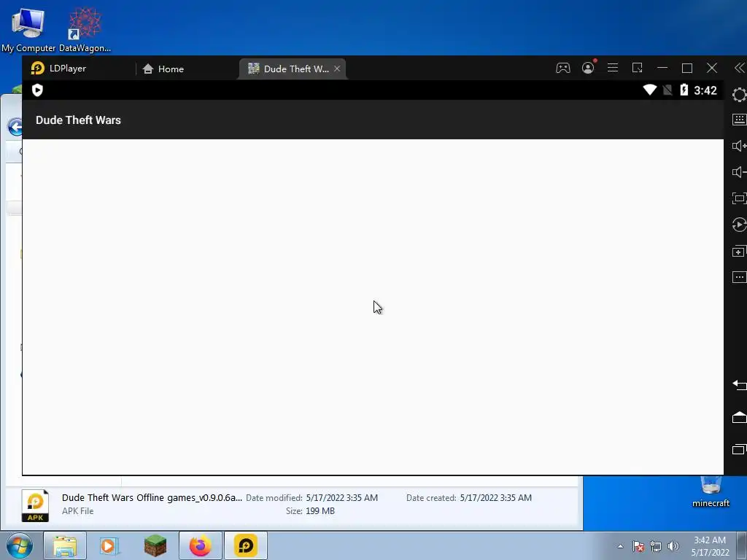Show more sidebar tools
Screen dimensions: 747x560
[740, 277]
